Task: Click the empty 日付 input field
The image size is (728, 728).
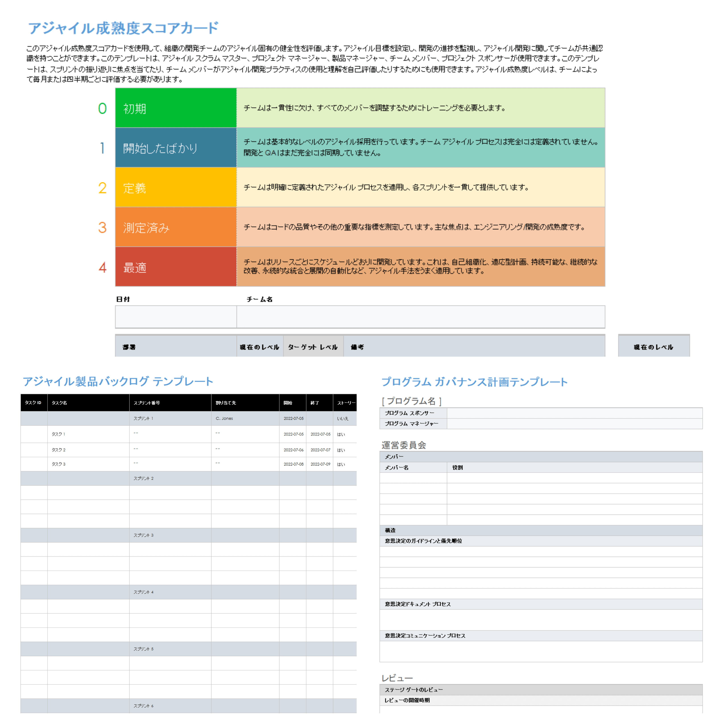Action: pos(176,316)
